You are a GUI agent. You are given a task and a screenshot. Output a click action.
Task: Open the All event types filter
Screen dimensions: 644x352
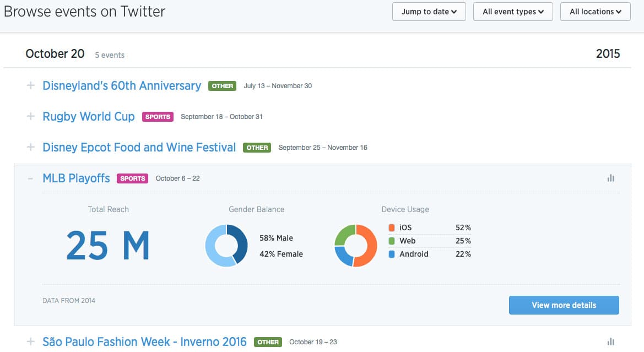[x=512, y=12]
